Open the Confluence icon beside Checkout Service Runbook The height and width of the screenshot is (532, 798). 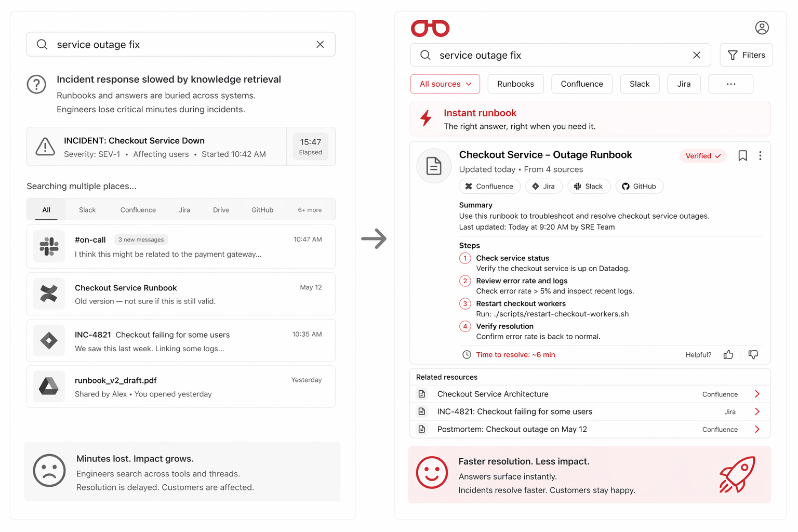tap(49, 294)
